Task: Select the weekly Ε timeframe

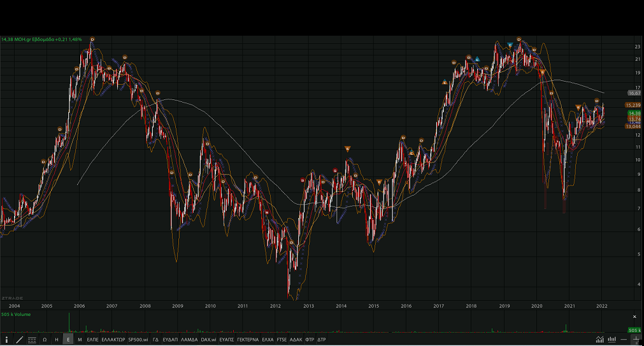Action: 68,340
